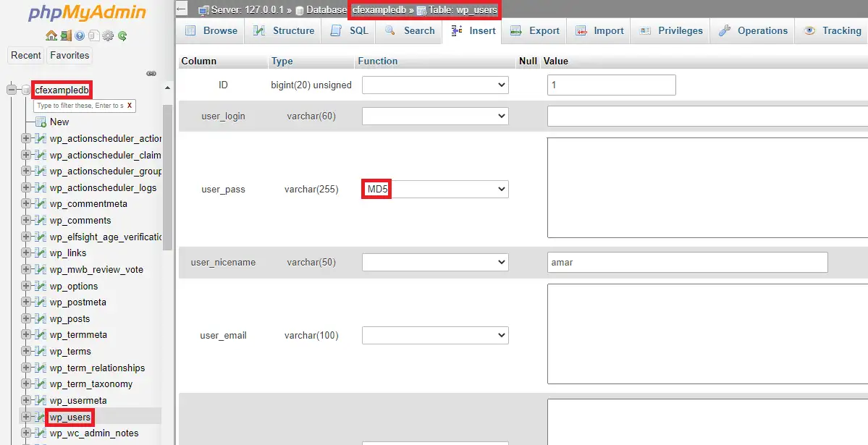The width and height of the screenshot is (868, 445).
Task: Click table icon beside wp_options
Action: point(40,286)
